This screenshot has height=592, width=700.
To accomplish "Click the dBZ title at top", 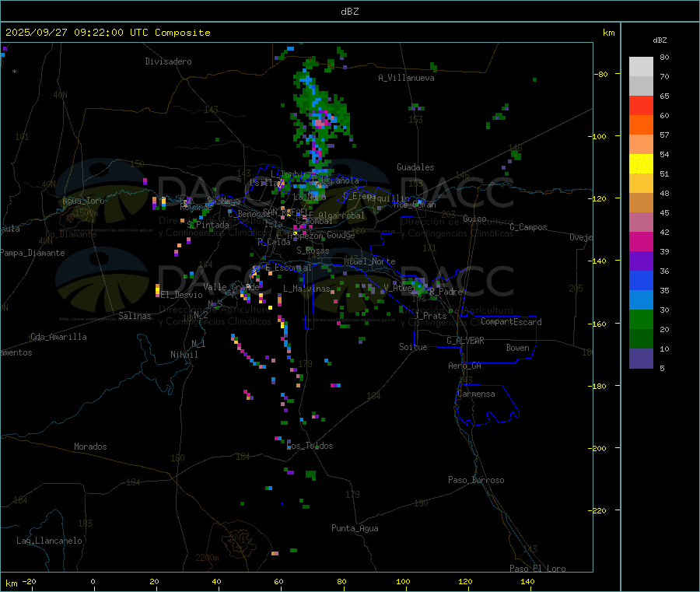I will tap(349, 12).
